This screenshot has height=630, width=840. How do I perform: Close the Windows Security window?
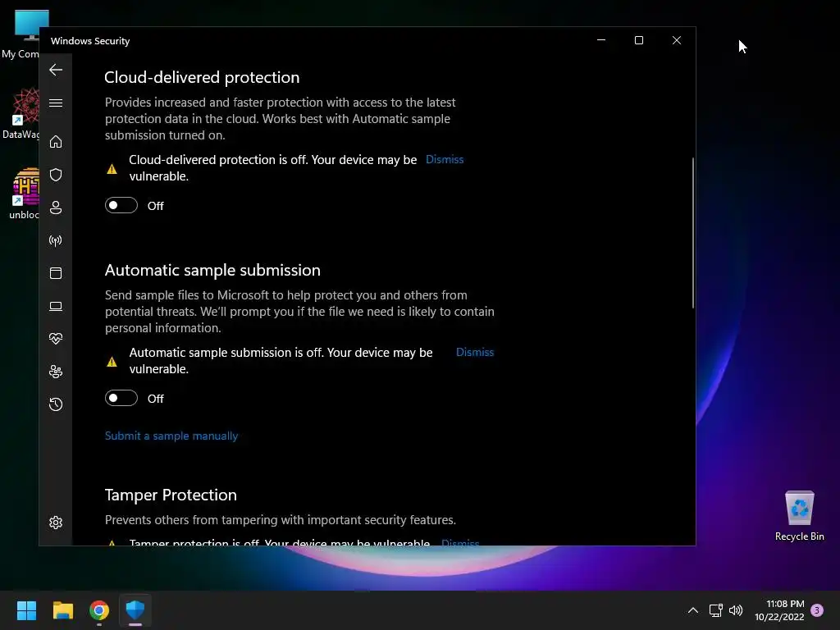click(x=677, y=40)
